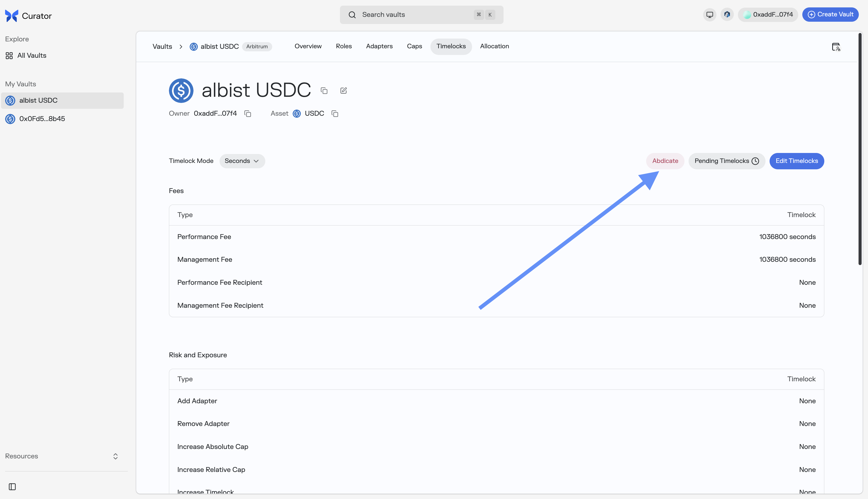Click the page vertical scrollbar

(x=860, y=149)
